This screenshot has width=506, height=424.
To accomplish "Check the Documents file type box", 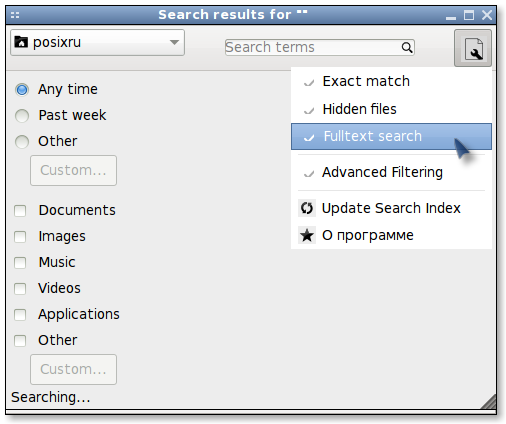I will coord(20,211).
